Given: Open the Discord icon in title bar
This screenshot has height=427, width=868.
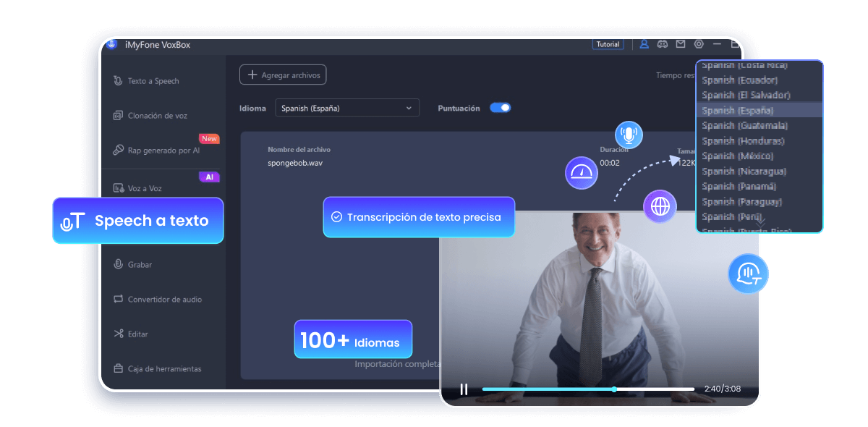Looking at the screenshot, I should coord(662,44).
